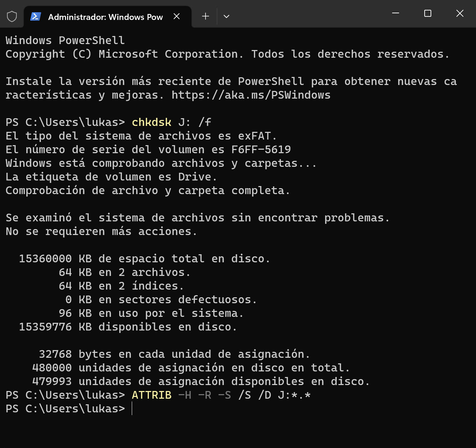Screen dimensions: 476x448
Task: Click the PowerShell icon in the tab
Action: (36, 16)
